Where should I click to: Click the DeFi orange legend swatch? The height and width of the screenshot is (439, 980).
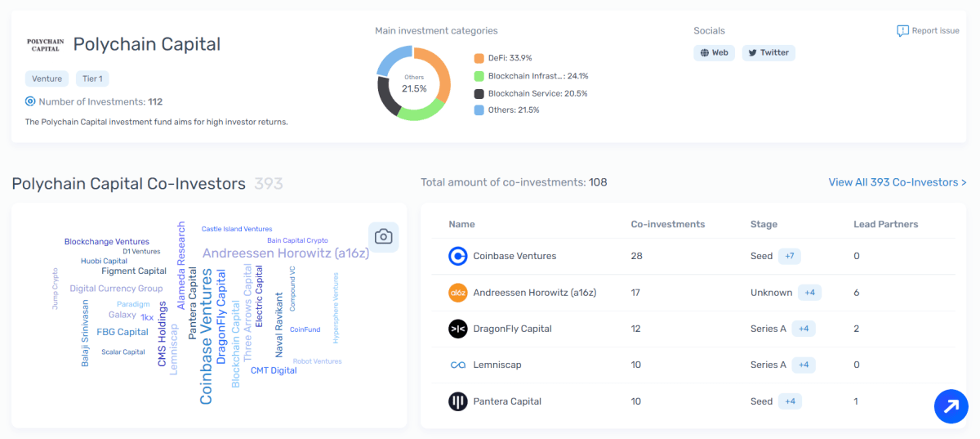pyautogui.click(x=479, y=59)
